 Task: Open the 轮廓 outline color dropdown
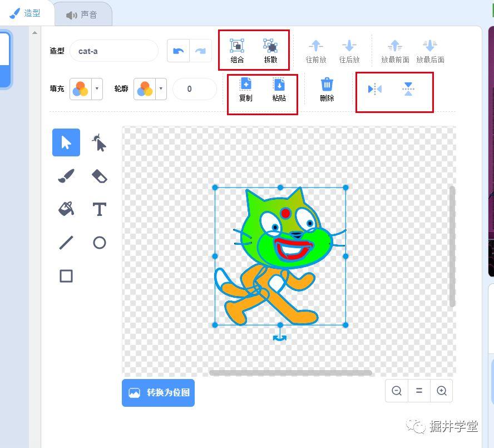coord(161,89)
